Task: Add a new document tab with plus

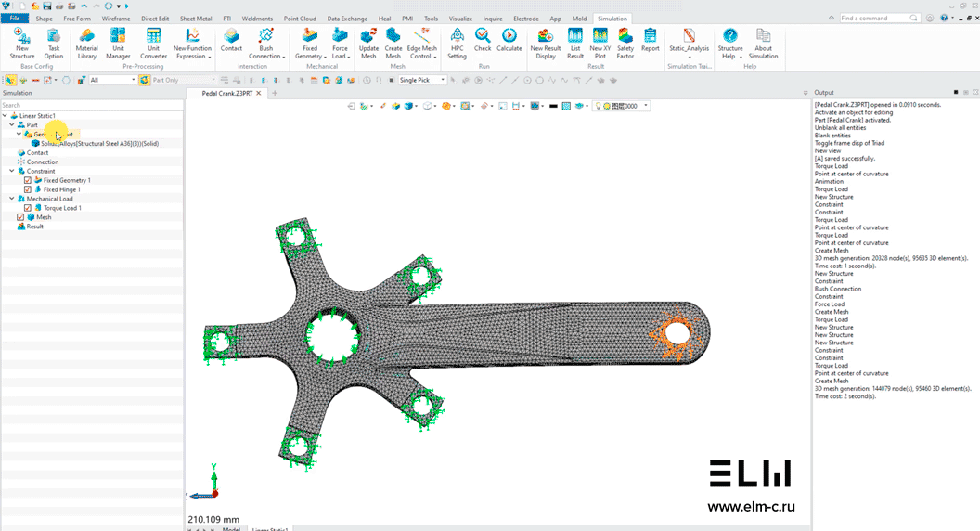Action: point(275,93)
